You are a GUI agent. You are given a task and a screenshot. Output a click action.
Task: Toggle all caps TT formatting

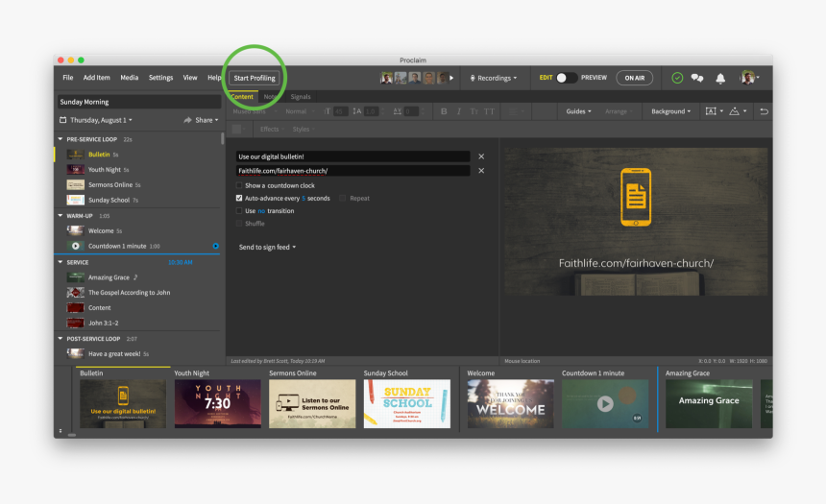coord(490,111)
